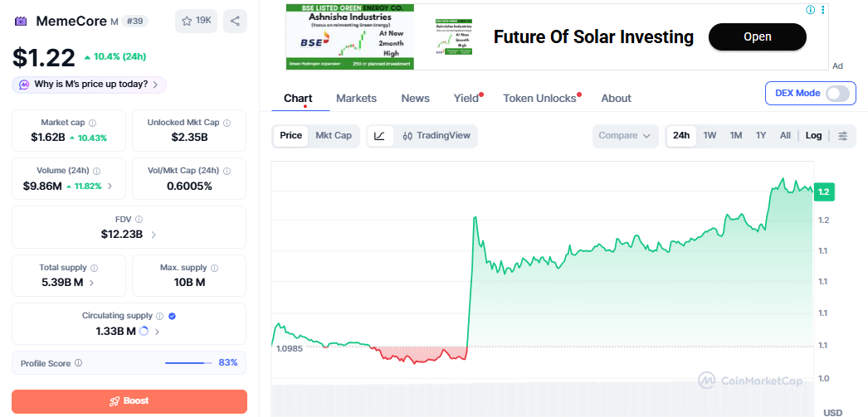Image resolution: width=868 pixels, height=417 pixels.
Task: Click Future Of Solar Investing ad headline
Action: click(593, 37)
